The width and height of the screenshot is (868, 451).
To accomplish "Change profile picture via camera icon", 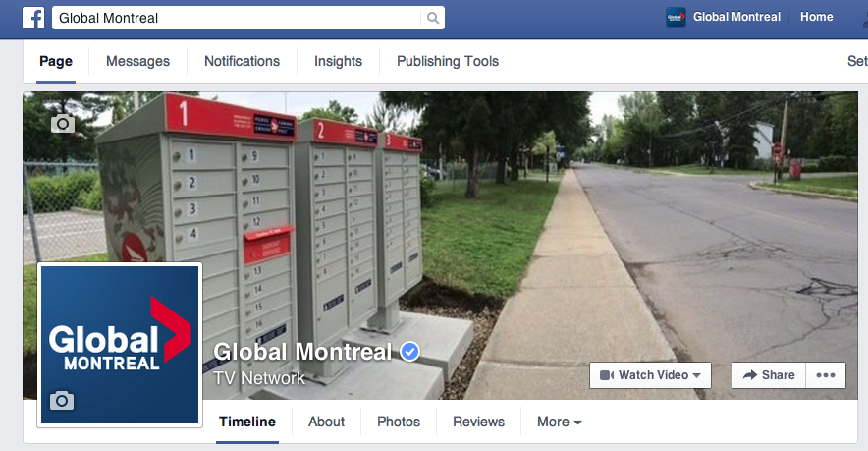I will coord(62,400).
